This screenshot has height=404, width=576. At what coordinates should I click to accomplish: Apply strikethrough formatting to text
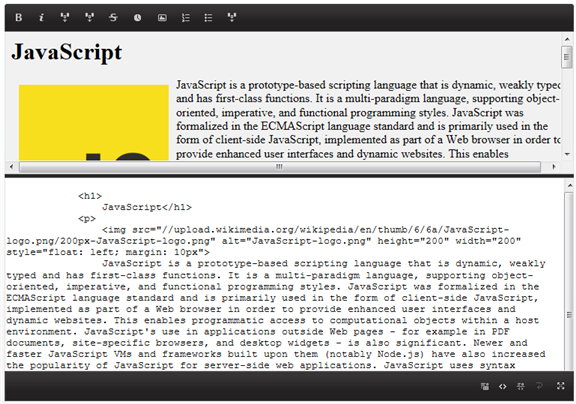(113, 17)
